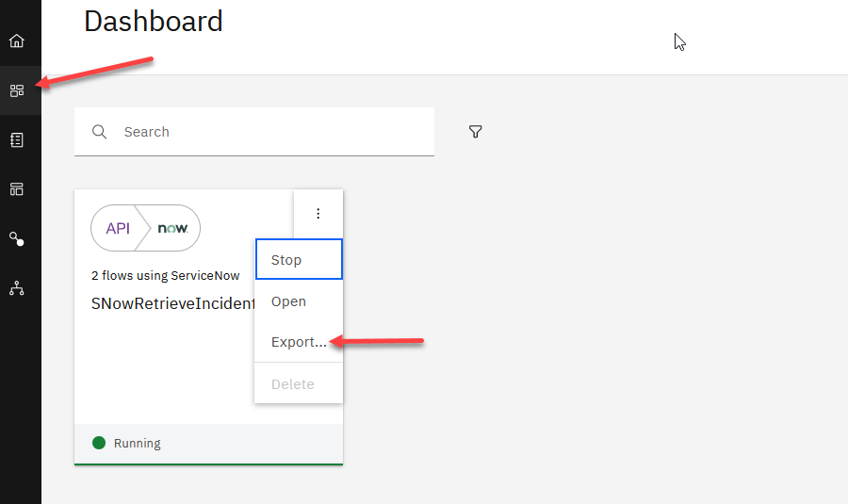The image size is (848, 504).
Task: Open the SNowRetrieveIncident flow title
Action: (x=172, y=303)
